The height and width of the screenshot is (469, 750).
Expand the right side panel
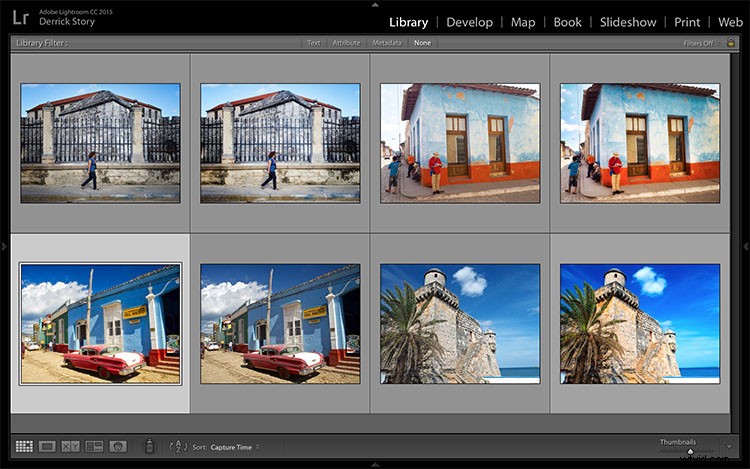[x=746, y=247]
